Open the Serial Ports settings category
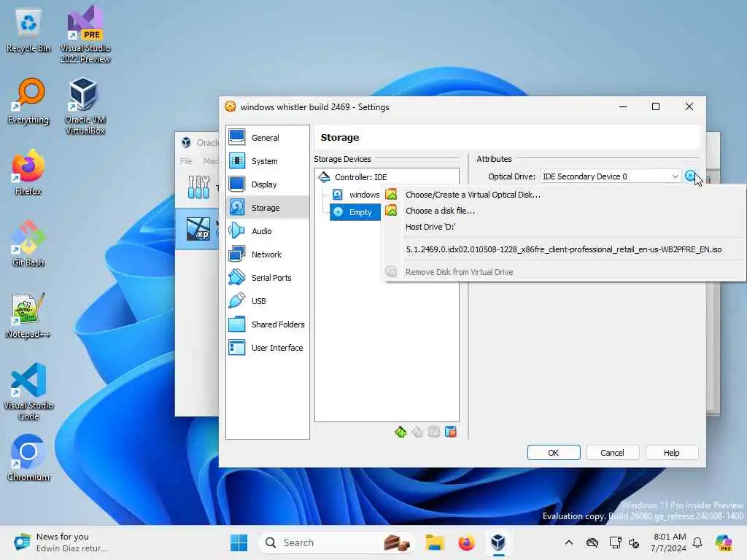This screenshot has width=747, height=560. coord(267,278)
